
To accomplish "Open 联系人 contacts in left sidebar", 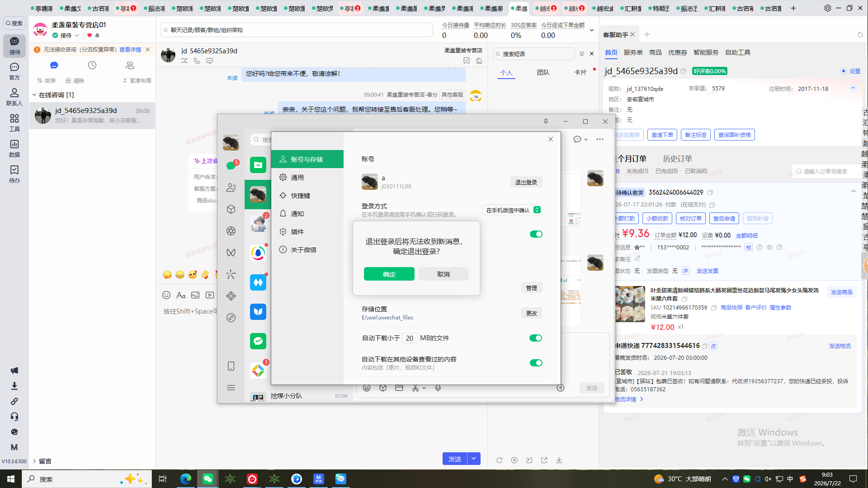I will click(14, 97).
